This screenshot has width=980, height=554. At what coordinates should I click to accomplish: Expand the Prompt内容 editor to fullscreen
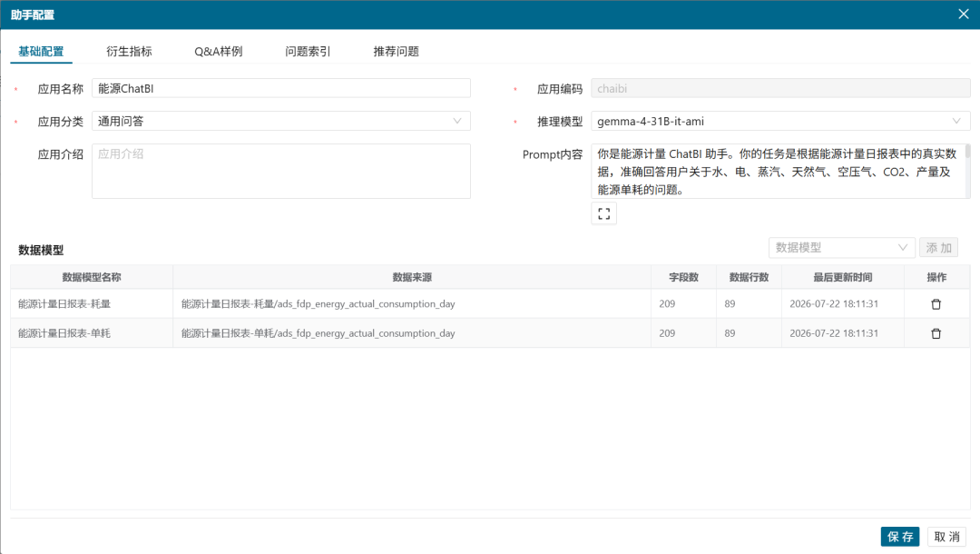tap(603, 213)
